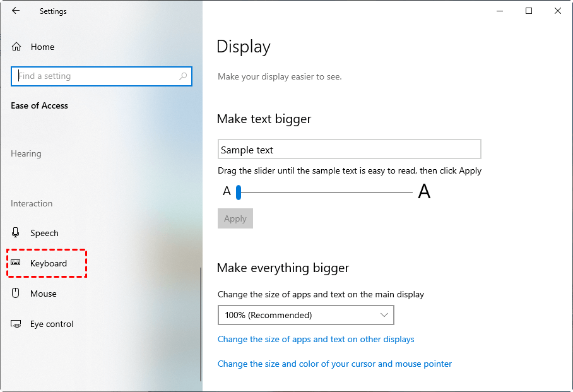Open Change size of apps on other displays link

[316, 340]
